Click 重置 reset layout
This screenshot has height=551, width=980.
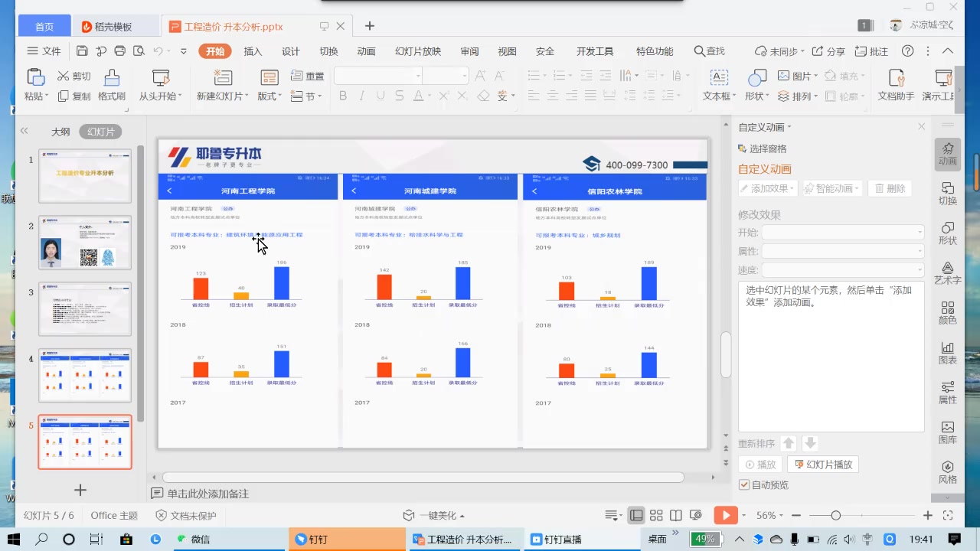pyautogui.click(x=308, y=76)
